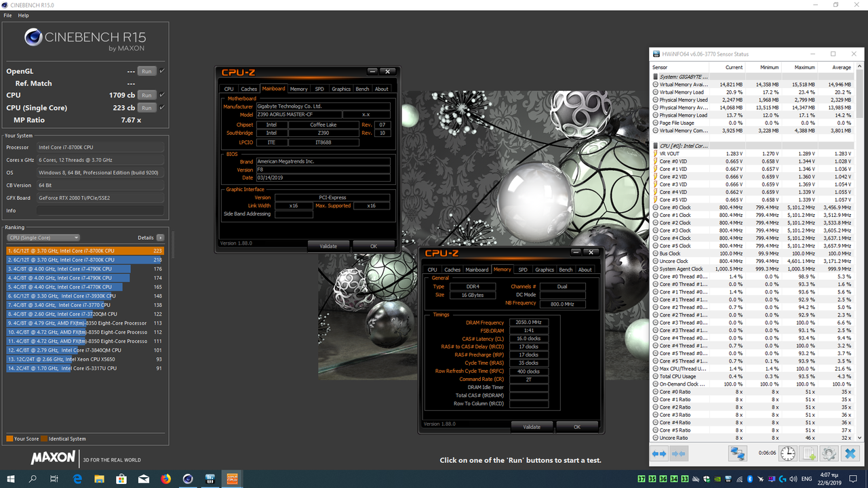Select the VR VOUT sensor row

(752, 154)
